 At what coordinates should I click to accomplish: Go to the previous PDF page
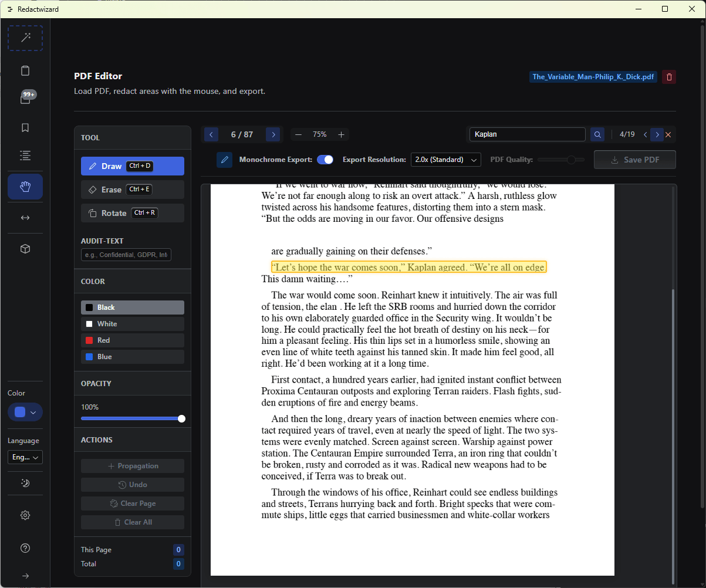tap(211, 134)
